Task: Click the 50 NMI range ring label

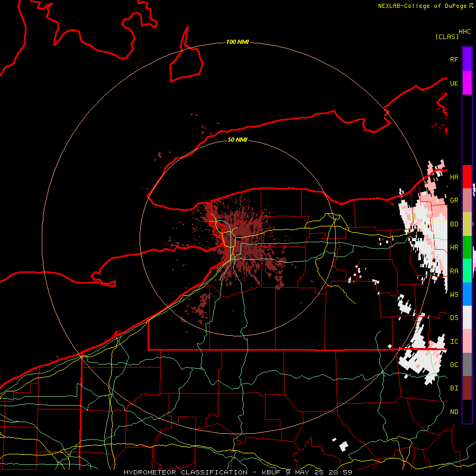Action: coord(237,140)
